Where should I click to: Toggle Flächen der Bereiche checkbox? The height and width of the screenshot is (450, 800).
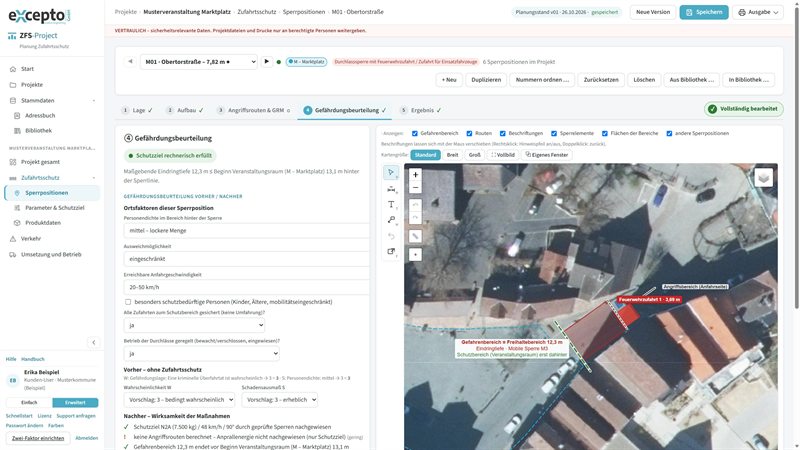click(x=605, y=133)
